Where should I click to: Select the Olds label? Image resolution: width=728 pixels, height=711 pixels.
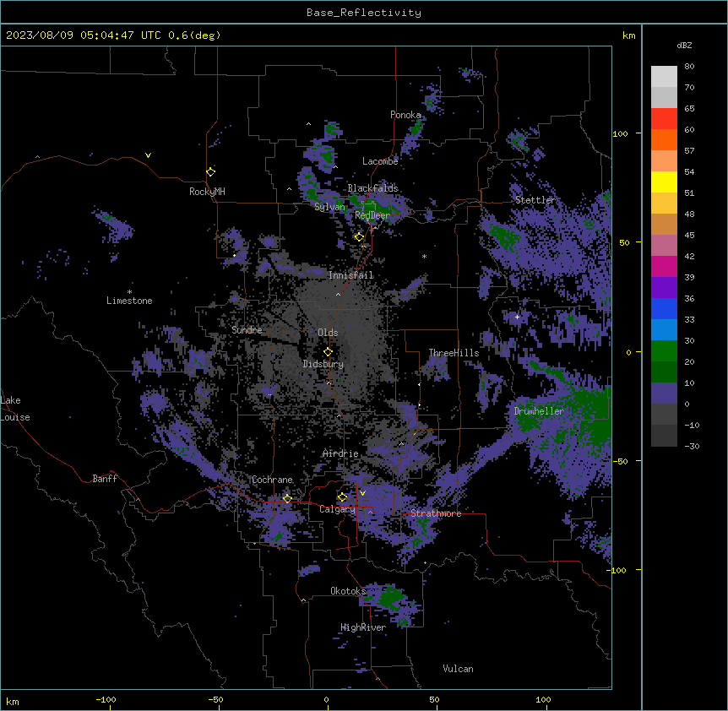click(x=328, y=333)
